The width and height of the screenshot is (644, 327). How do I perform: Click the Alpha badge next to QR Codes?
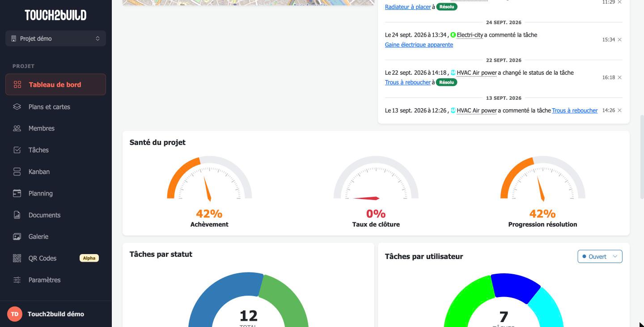89,258
